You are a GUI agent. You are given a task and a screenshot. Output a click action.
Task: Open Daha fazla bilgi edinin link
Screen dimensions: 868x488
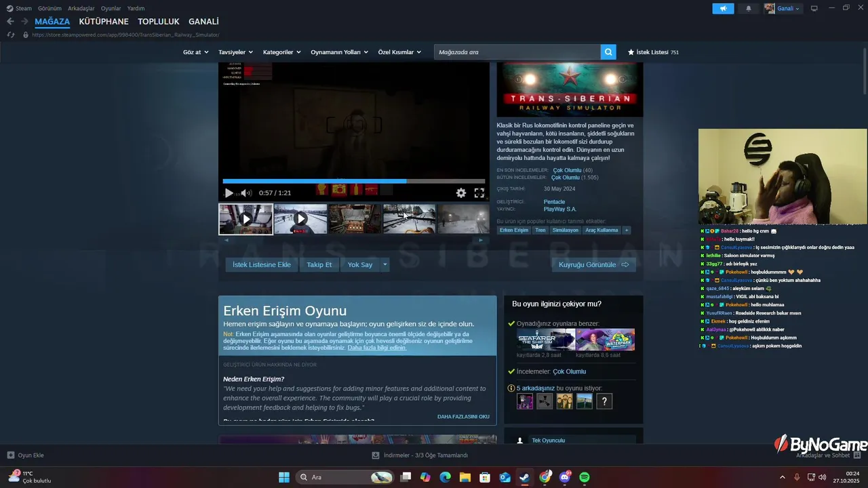click(x=377, y=348)
